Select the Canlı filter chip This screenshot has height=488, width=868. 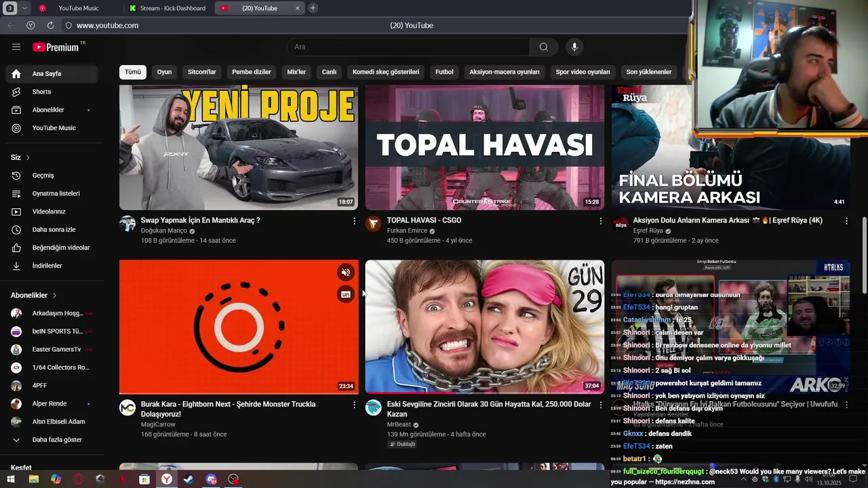coord(329,72)
